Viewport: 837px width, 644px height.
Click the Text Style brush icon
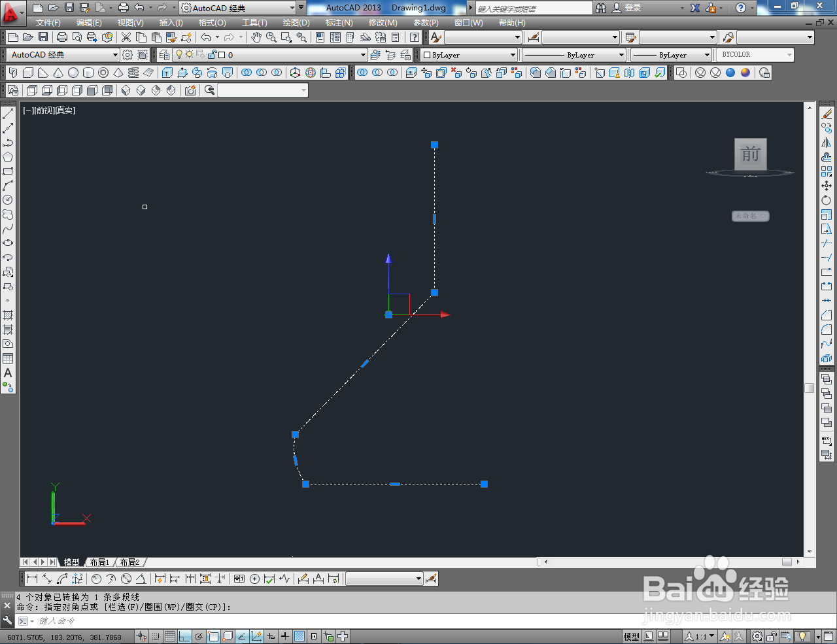pyautogui.click(x=436, y=37)
